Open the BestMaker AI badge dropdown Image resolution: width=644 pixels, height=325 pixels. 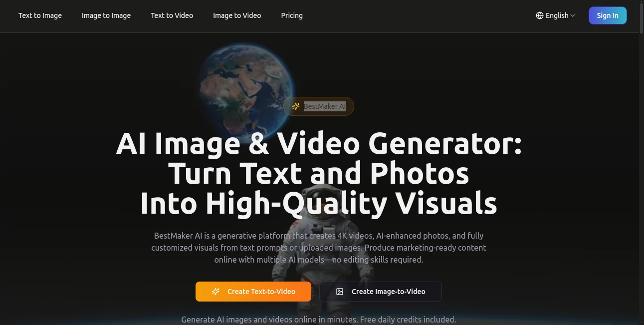[318, 106]
